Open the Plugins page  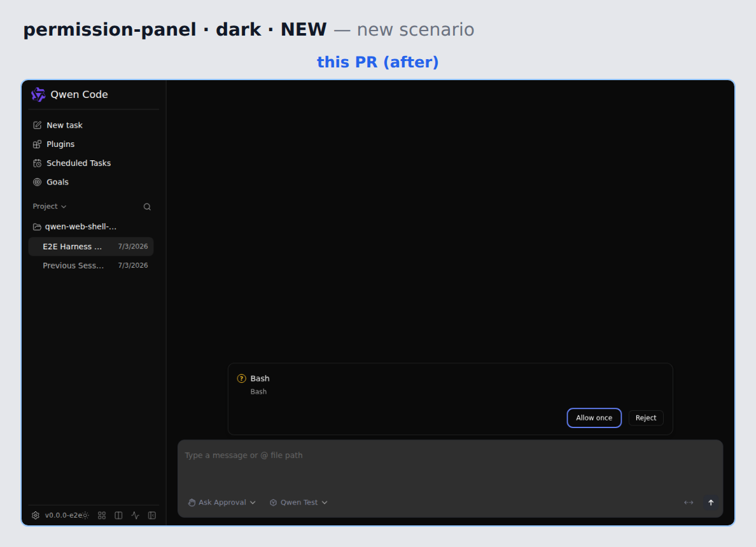coord(53,144)
